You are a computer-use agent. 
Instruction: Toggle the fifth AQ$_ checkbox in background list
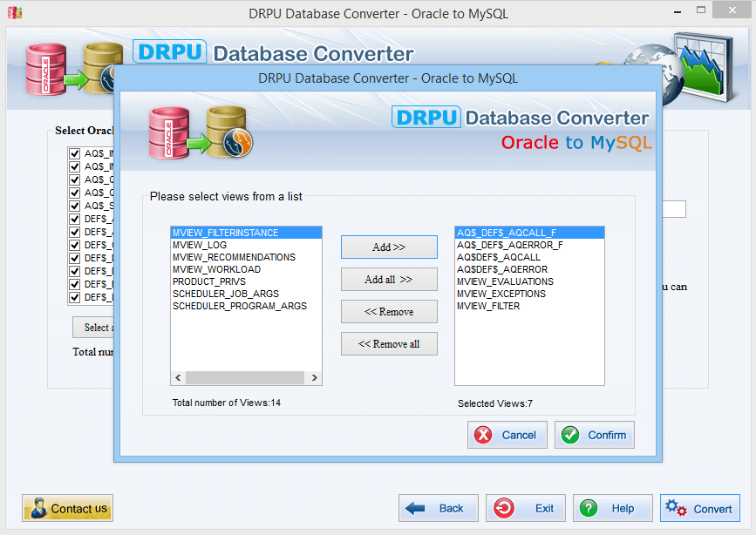pyautogui.click(x=75, y=206)
